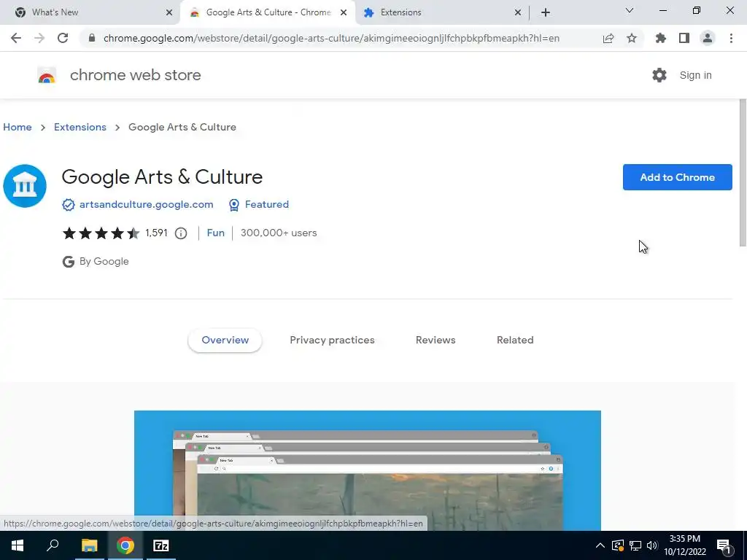Open Chrome's three-dot menu
The width and height of the screenshot is (747, 560).
click(731, 38)
